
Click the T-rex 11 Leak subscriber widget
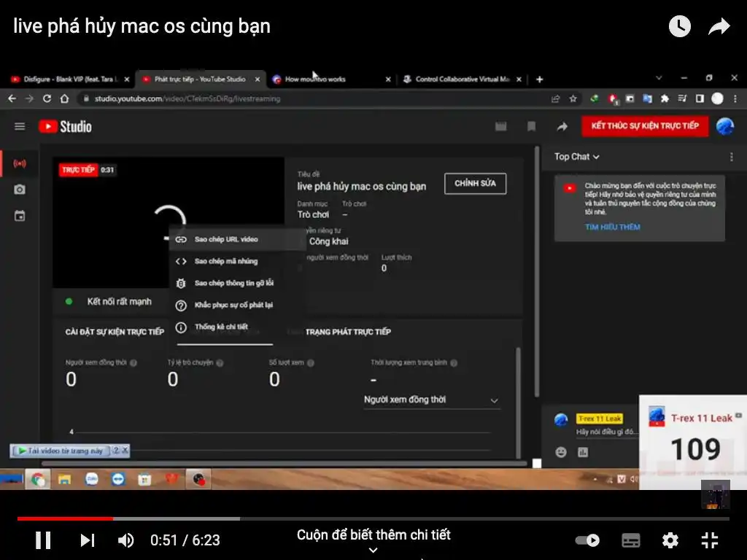click(x=693, y=442)
